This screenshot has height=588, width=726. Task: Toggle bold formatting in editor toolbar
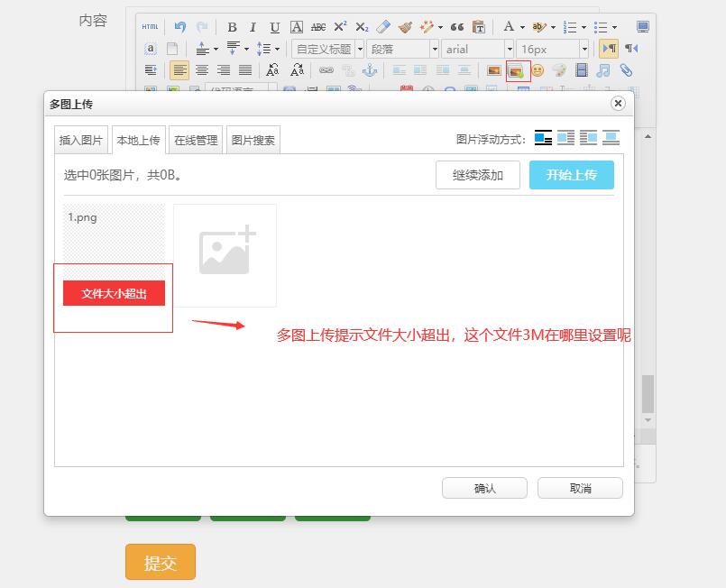coord(232,27)
